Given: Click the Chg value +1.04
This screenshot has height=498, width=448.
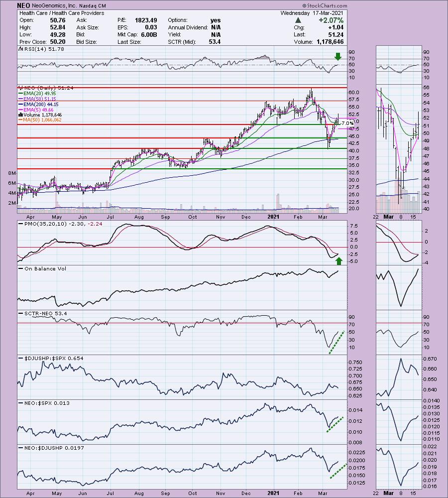Looking at the screenshot, I should tap(336, 27).
